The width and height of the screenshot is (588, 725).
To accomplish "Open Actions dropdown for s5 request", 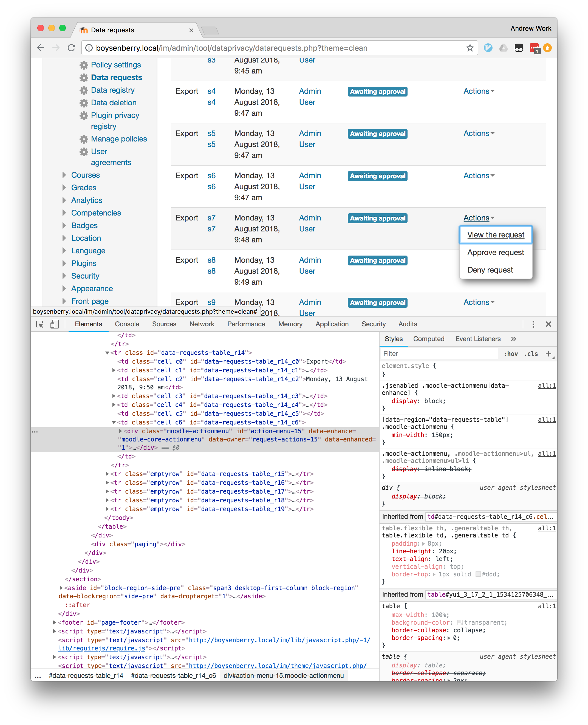I will click(x=479, y=134).
